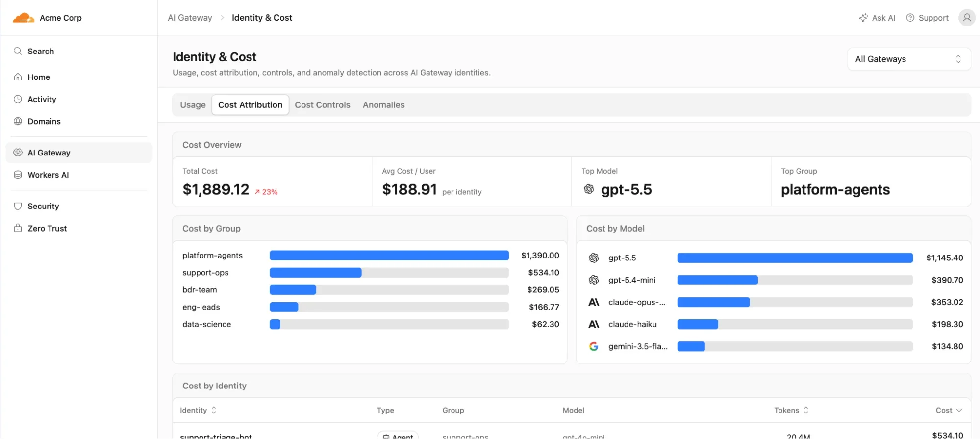Select the Cost Attribution tab

[x=250, y=105]
